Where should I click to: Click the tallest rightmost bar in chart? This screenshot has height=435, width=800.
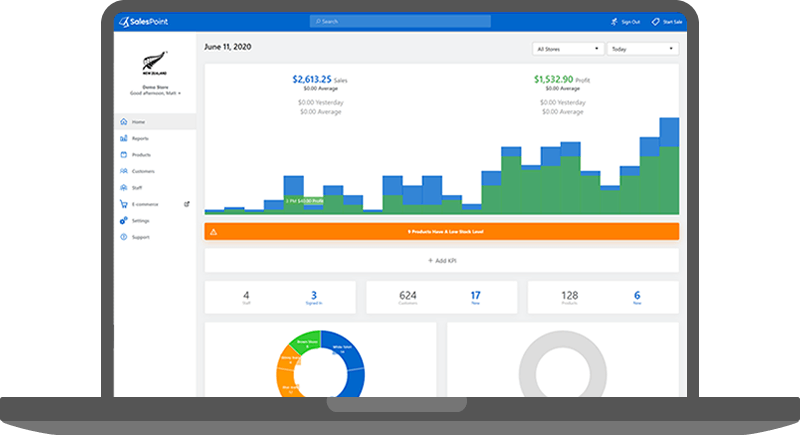[x=669, y=166]
